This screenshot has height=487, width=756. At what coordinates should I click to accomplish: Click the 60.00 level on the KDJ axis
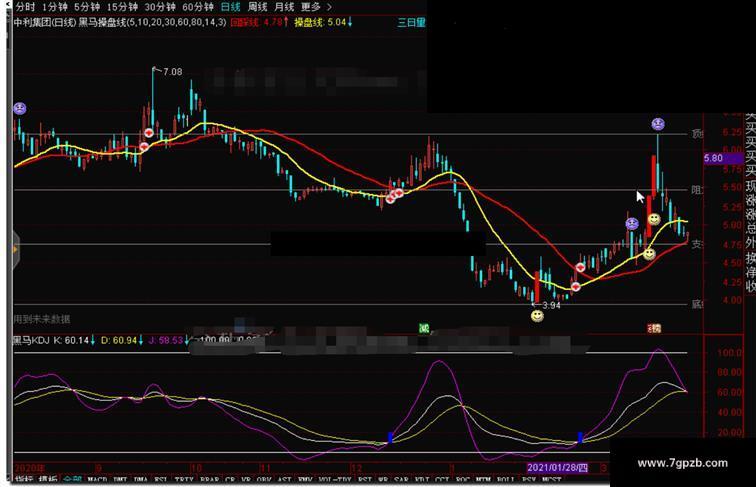(729, 392)
